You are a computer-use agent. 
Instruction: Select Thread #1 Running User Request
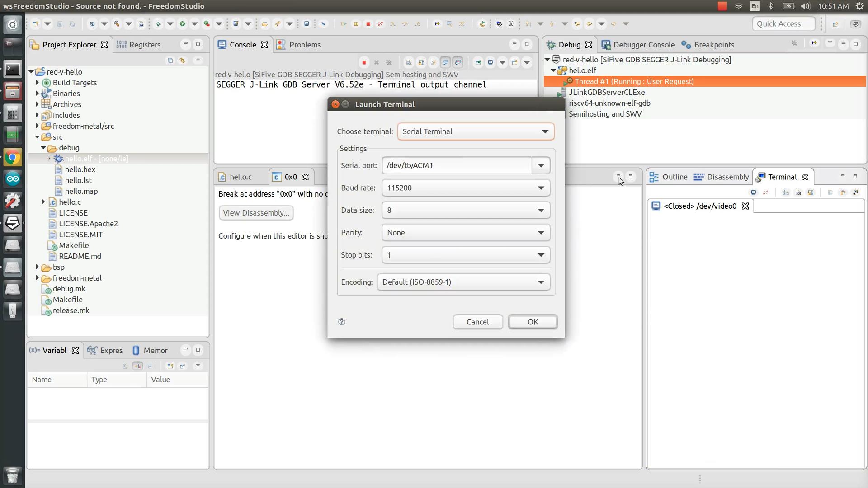tap(634, 81)
